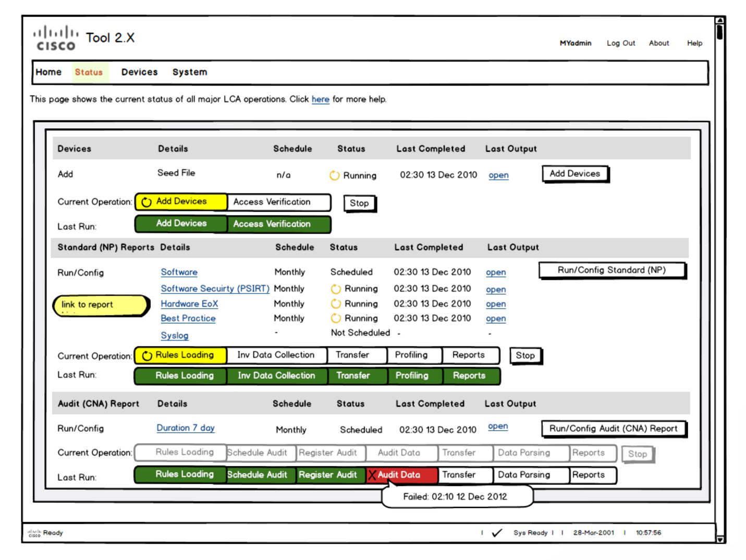Click the checkmark icon in status bar

coord(497,532)
